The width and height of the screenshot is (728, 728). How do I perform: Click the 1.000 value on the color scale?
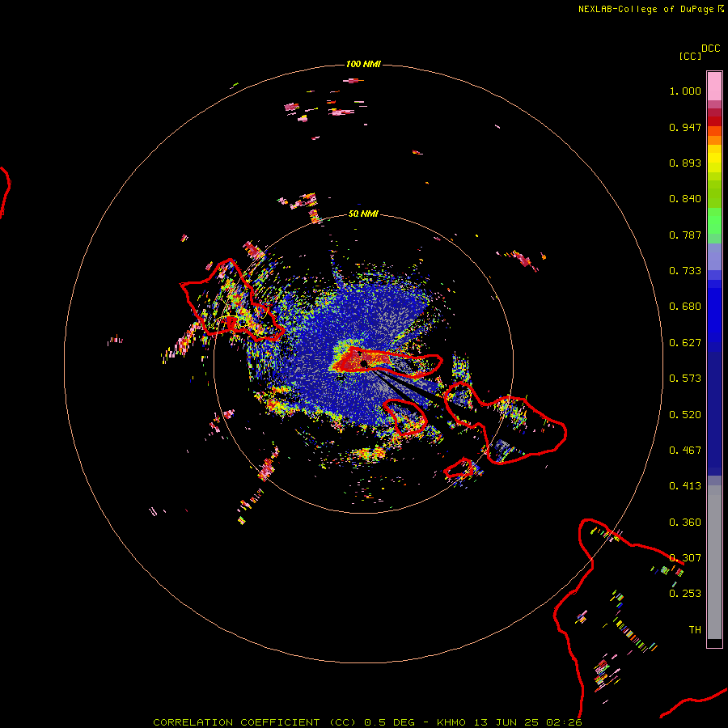tap(685, 91)
